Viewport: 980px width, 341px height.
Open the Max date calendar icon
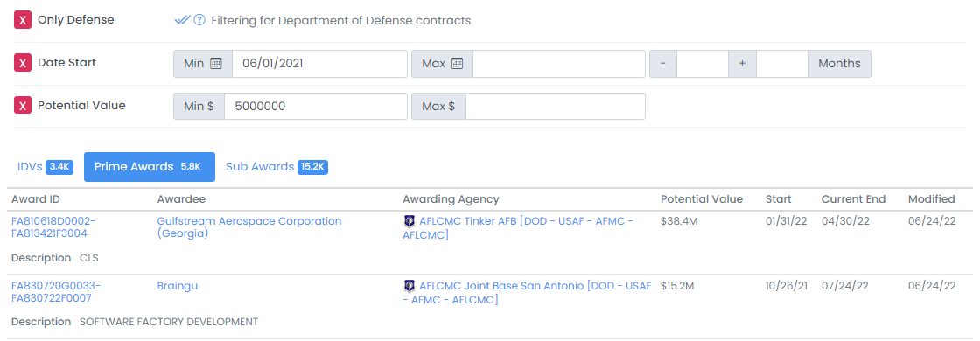pos(457,63)
